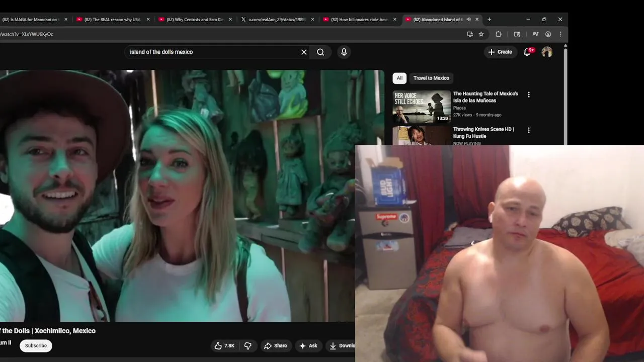The width and height of the screenshot is (644, 362).
Task: Click the install app icon in address bar
Action: point(470,34)
